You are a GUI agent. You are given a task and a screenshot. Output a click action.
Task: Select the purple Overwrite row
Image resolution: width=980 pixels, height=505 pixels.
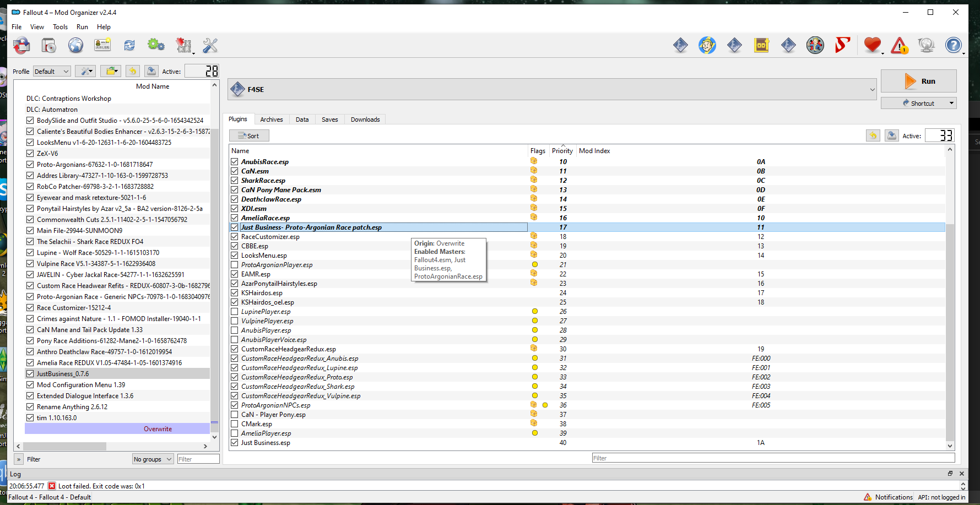(x=117, y=429)
